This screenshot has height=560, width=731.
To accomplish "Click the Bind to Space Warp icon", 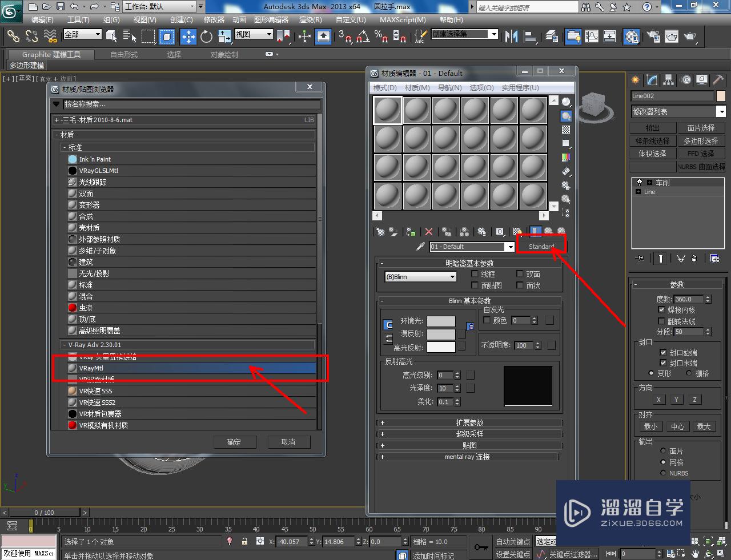I will [50, 37].
